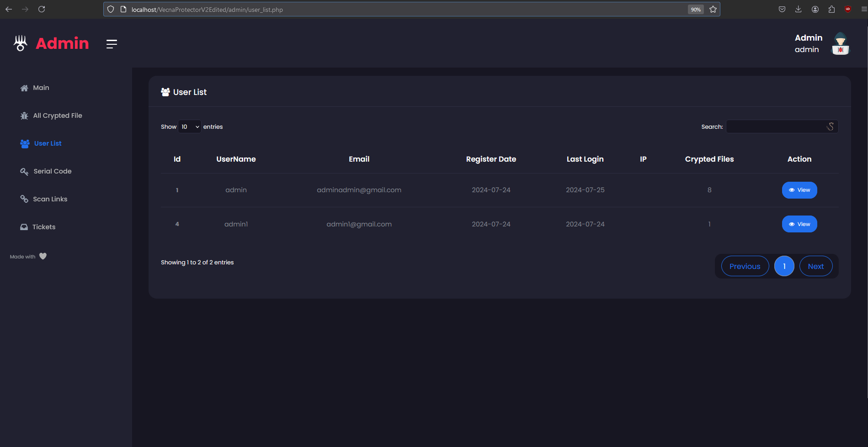The height and width of the screenshot is (447, 868).
Task: Sort table by UserName column
Action: pos(236,159)
